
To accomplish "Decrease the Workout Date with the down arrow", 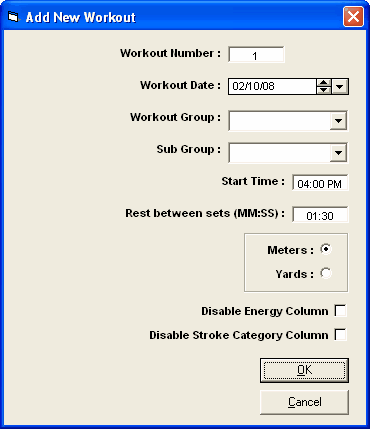I will (x=323, y=90).
